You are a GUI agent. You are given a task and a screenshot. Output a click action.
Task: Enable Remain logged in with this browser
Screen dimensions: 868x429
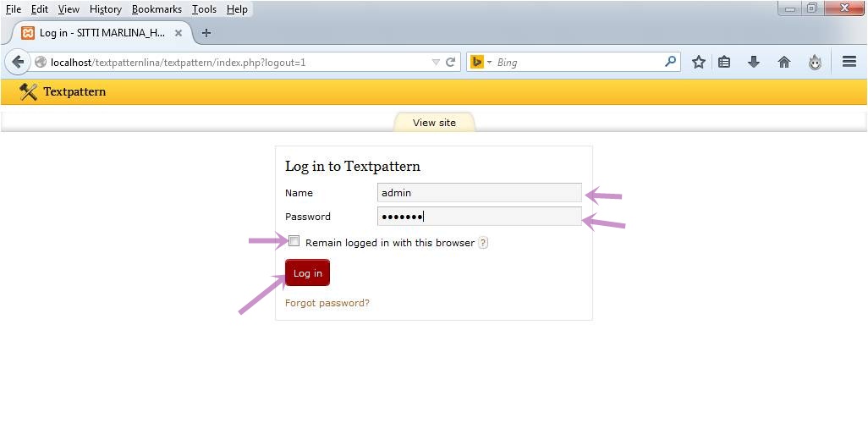(294, 241)
